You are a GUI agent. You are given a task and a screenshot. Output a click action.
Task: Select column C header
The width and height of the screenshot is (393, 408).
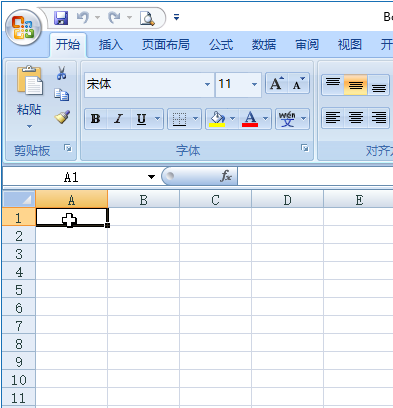coord(215,200)
